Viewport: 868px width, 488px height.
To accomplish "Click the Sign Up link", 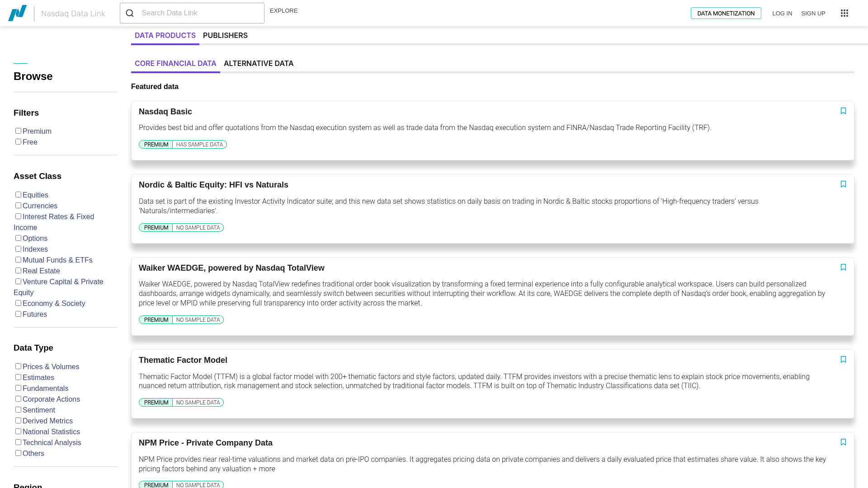I will (x=813, y=14).
